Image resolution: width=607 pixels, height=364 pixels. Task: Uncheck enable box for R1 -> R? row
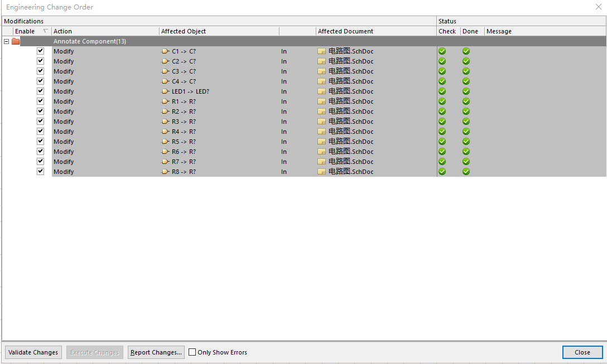point(40,101)
